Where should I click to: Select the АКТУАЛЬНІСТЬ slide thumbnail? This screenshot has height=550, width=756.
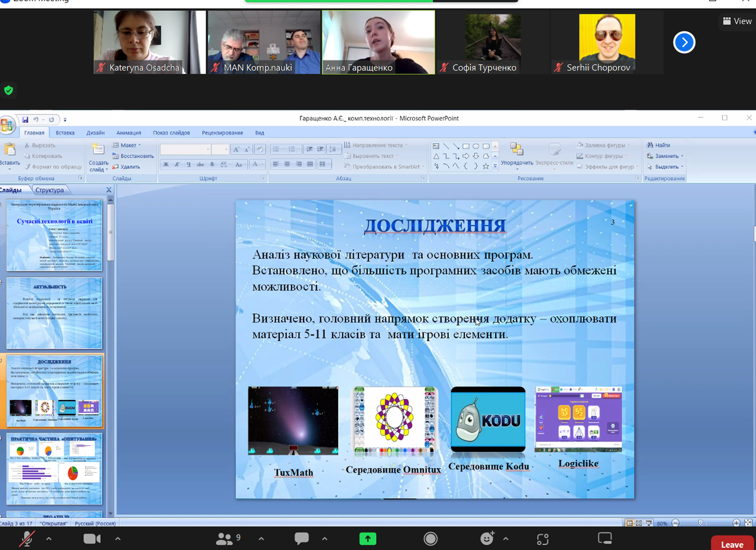point(54,313)
